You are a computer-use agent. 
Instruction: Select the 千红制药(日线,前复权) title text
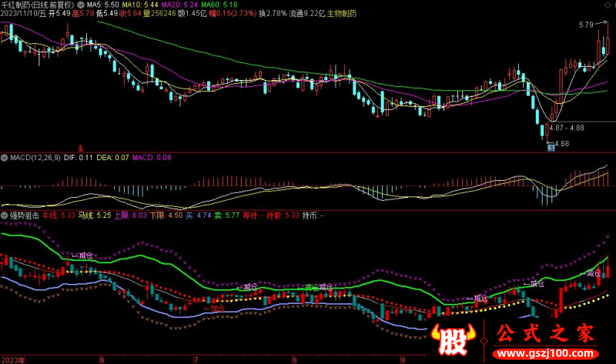pos(37,5)
